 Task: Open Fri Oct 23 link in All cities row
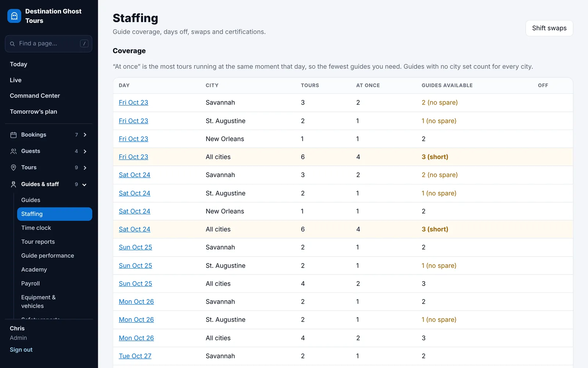coord(133,157)
